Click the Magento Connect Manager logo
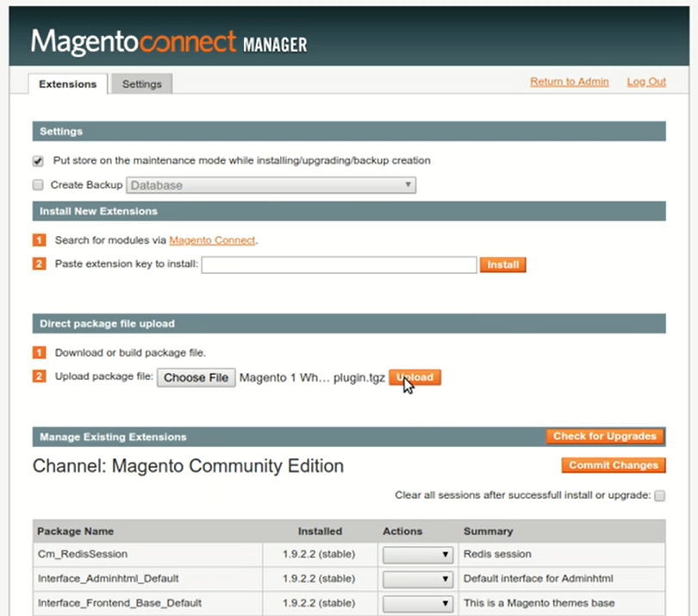The height and width of the screenshot is (616, 698). click(169, 42)
